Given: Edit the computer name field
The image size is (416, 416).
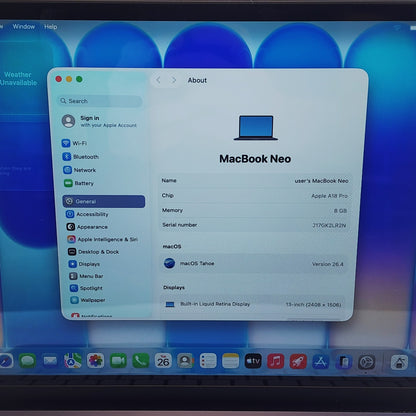Looking at the screenshot, I should 255,181.
